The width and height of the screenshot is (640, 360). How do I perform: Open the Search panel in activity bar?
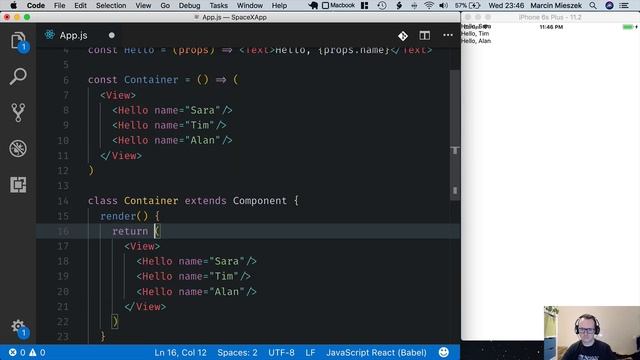18,76
